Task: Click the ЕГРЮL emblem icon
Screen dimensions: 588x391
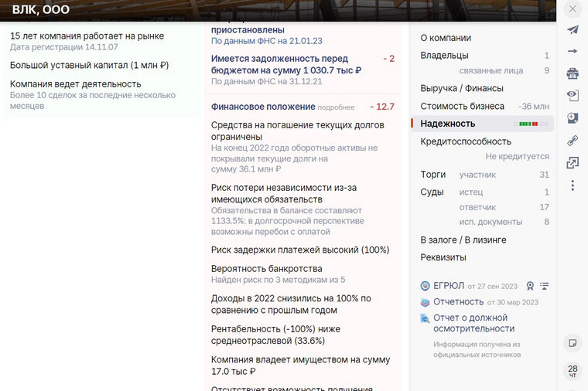Action: coord(425,286)
